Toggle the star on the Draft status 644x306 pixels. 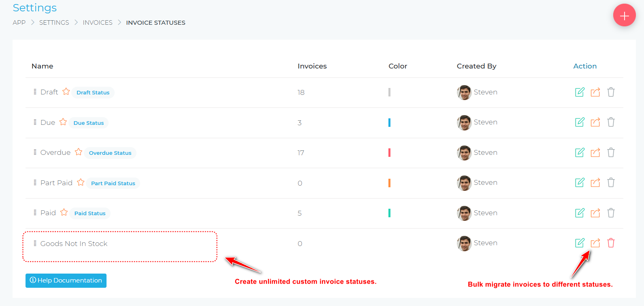pyautogui.click(x=66, y=92)
